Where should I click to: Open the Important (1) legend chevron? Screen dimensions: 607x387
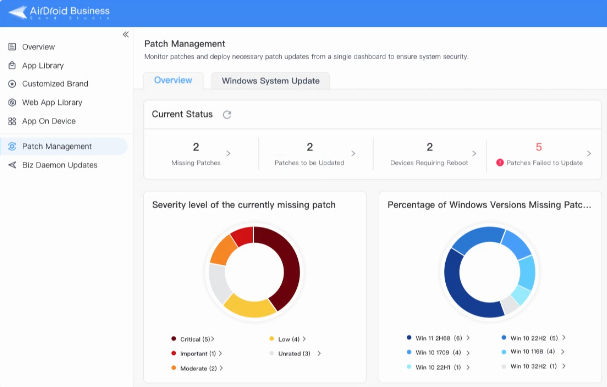220,353
